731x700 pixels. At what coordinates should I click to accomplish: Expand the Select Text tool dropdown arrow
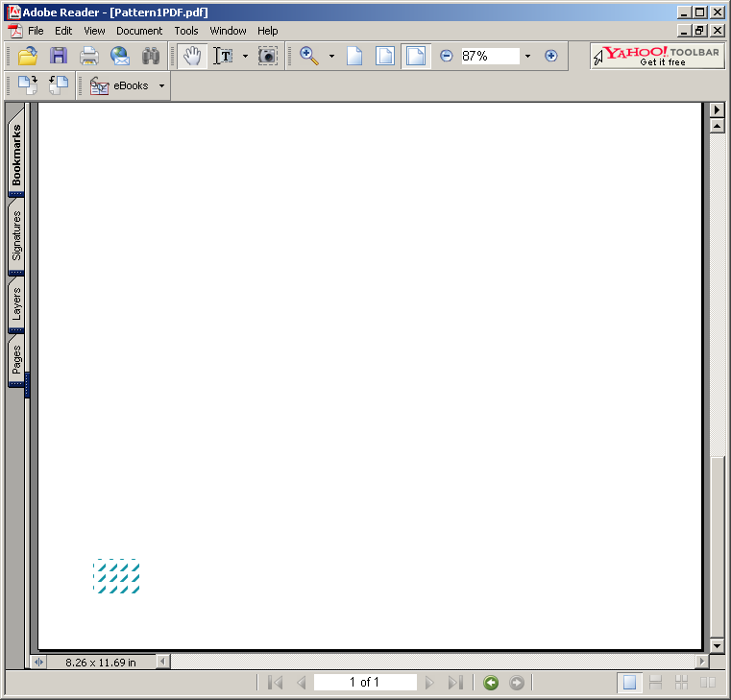[245, 56]
